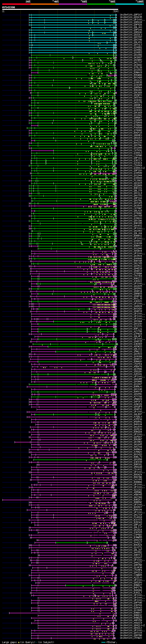The width and height of the screenshot is (146, 644).
Task: Click the 314 end-position label
Action: 115,11
